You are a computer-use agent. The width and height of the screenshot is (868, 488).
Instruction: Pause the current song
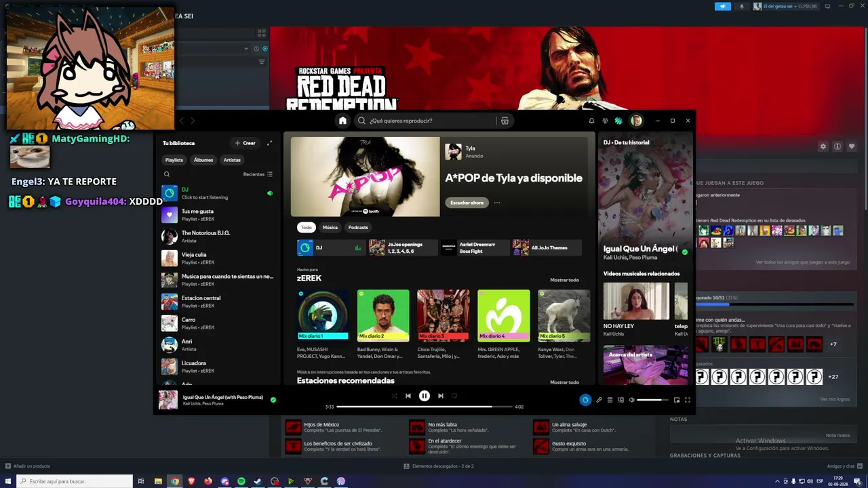pyautogui.click(x=425, y=396)
